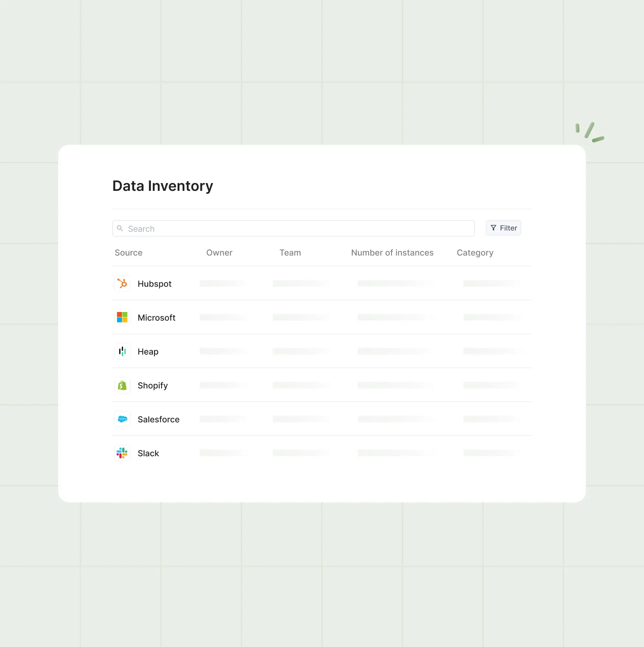The image size is (644, 647).
Task: Click the Microsoft logo icon
Action: pyautogui.click(x=122, y=317)
